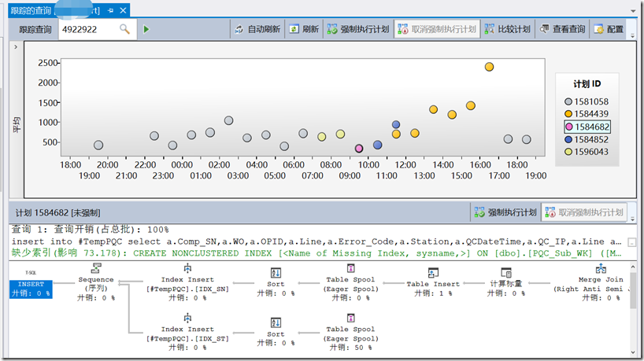This screenshot has height=361, width=644.
Task: Click the blue data point near 1000 value
Action: 396,125
